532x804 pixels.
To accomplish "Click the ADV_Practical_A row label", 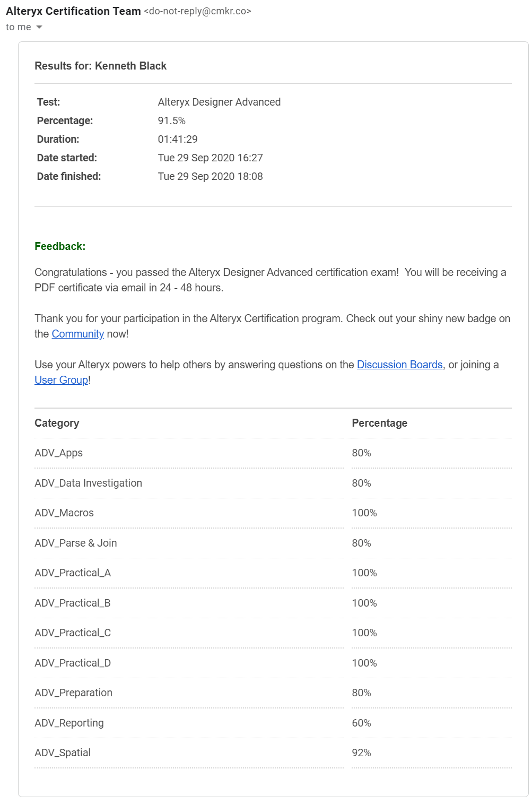I will click(73, 573).
